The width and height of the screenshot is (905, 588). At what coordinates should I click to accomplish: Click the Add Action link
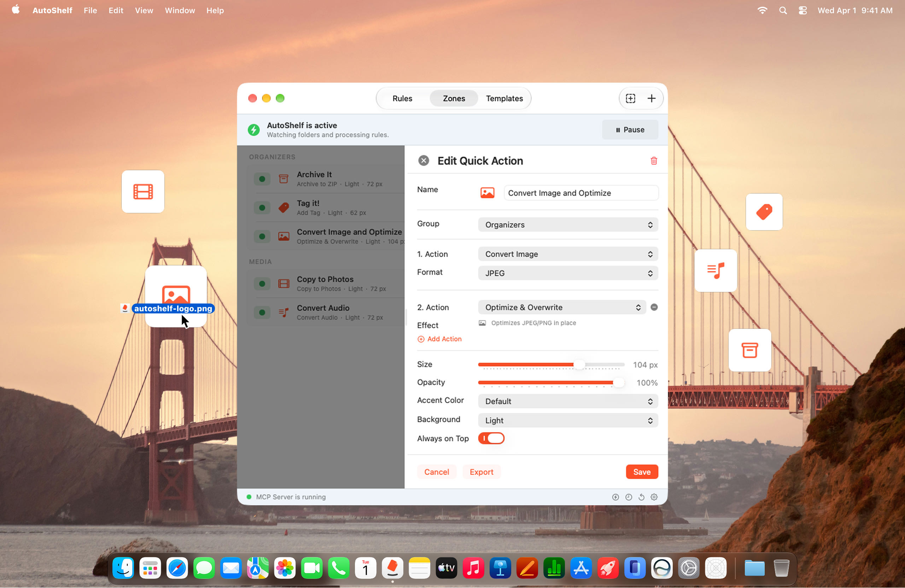tap(439, 339)
